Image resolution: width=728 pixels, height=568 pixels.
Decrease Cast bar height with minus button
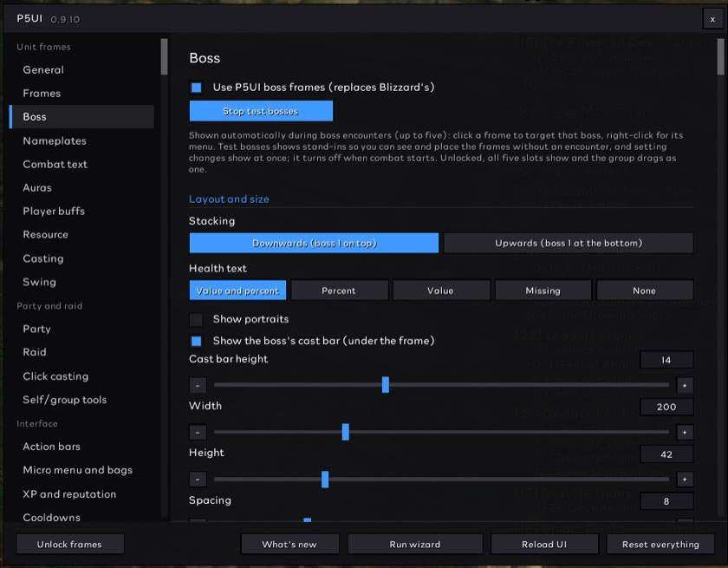(198, 385)
